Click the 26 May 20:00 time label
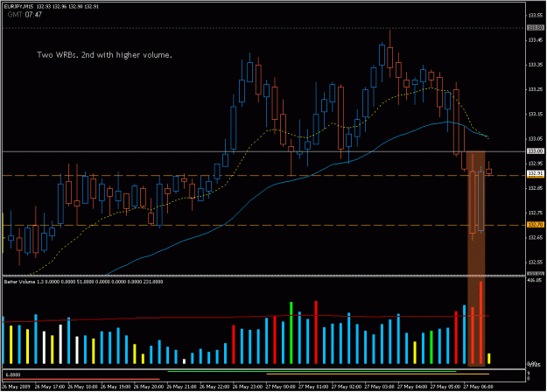The width and height of the screenshot is (547, 392). (148, 387)
